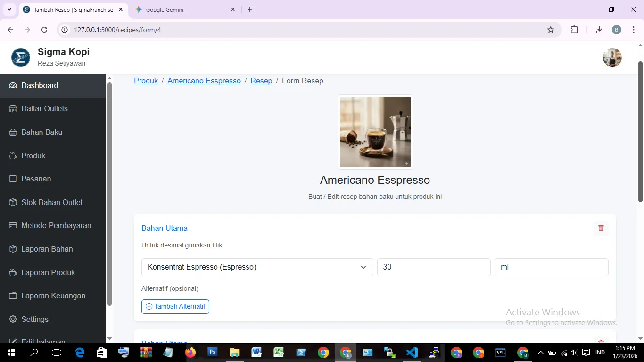The image size is (644, 362).
Task: Click the Daftar Outlets store icon
Action: (13, 109)
